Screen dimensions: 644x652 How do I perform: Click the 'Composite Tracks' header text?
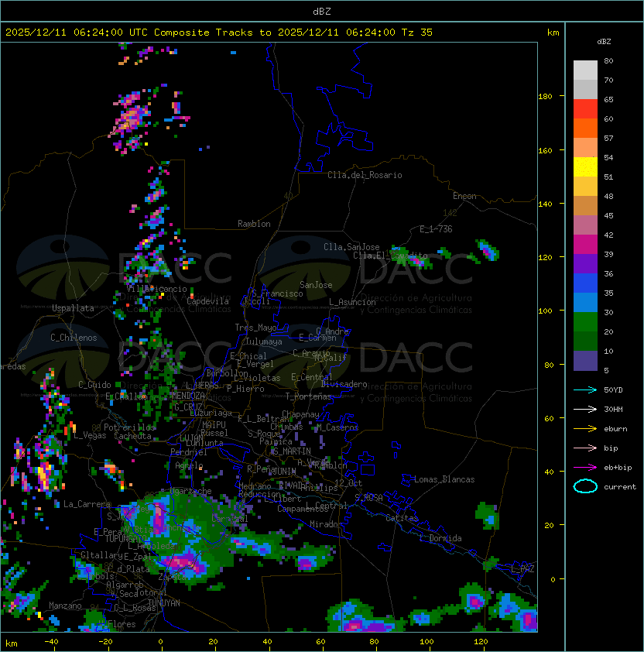pos(204,33)
